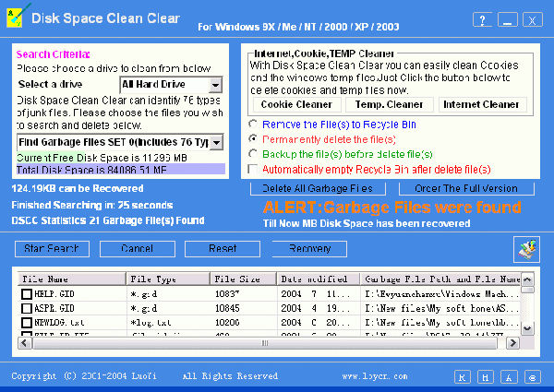Click file size 10837 cell
Screen dimensions: 554x392
[227, 294]
